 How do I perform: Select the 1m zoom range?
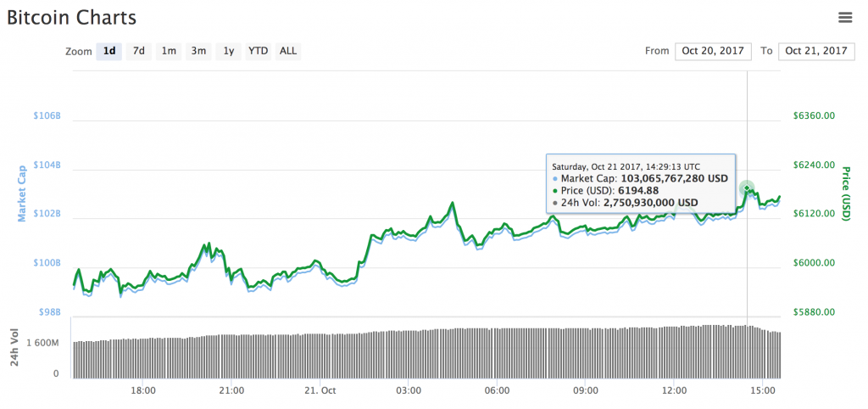click(169, 51)
